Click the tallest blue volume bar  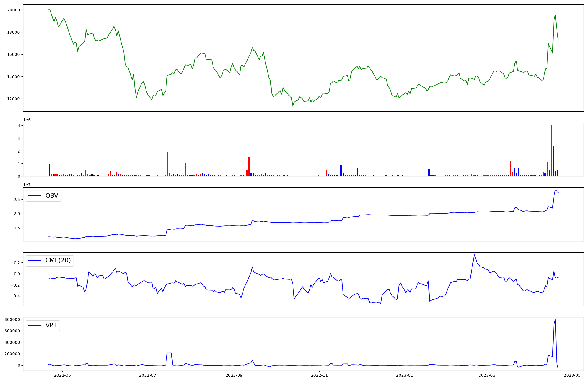point(553,161)
